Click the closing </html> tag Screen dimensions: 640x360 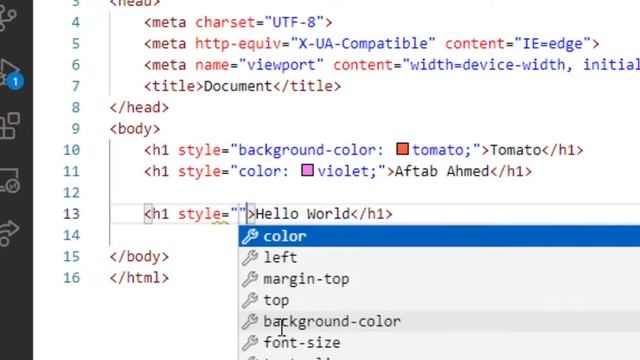(139, 278)
